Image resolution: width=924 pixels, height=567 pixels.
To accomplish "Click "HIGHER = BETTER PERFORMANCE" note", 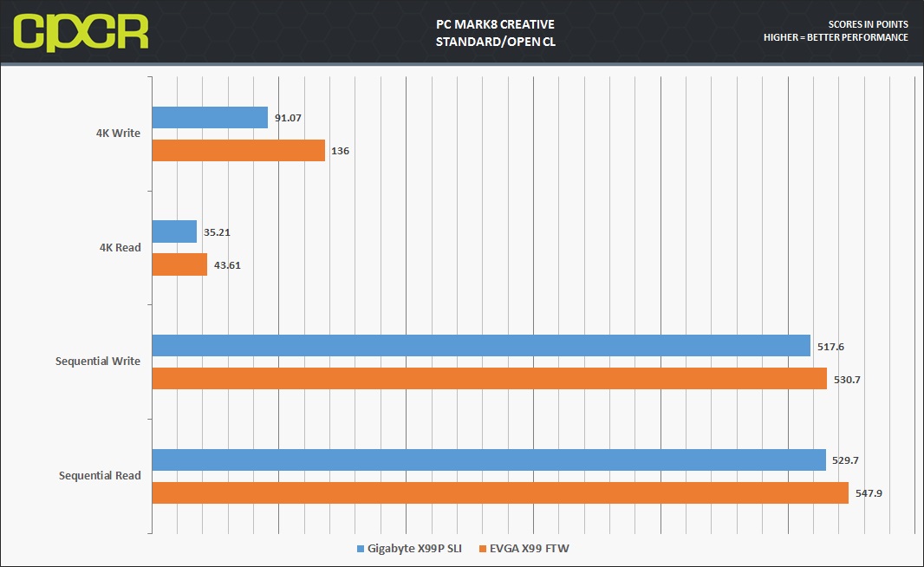I will pyautogui.click(x=836, y=37).
